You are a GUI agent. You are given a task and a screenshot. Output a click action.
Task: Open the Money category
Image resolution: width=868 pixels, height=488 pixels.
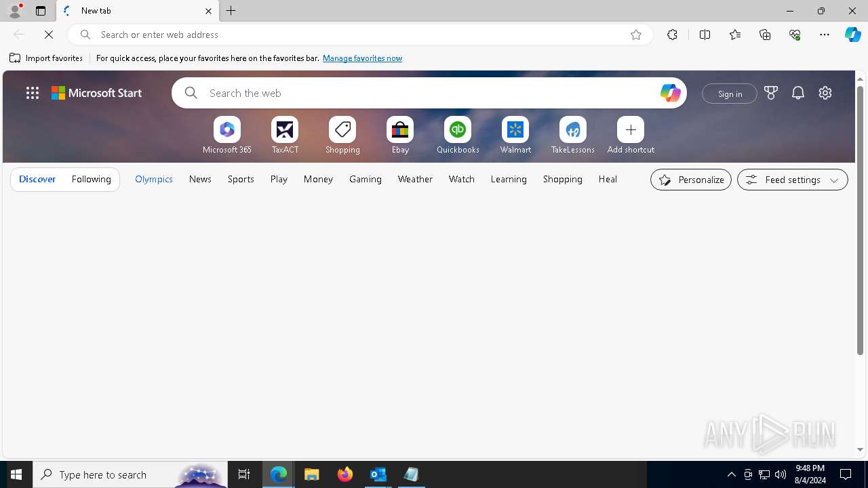(318, 179)
